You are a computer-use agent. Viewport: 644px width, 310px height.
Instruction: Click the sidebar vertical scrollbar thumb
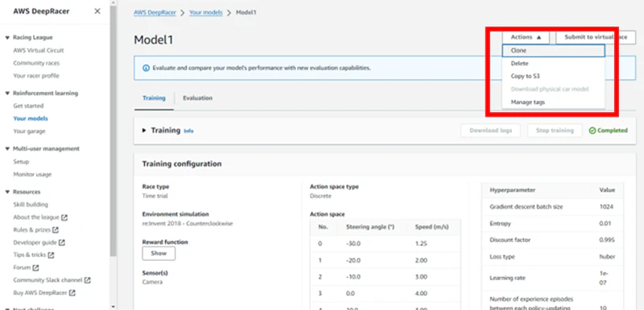click(113, 131)
